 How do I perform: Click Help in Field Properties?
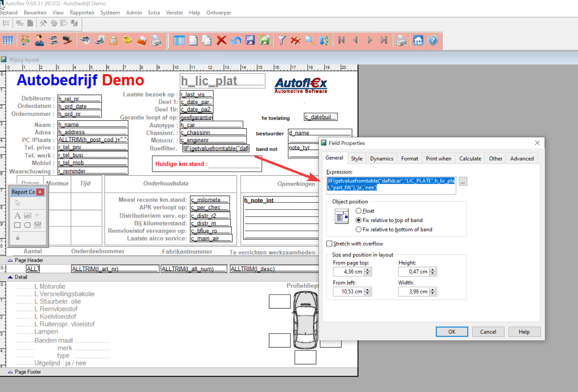coord(524,332)
